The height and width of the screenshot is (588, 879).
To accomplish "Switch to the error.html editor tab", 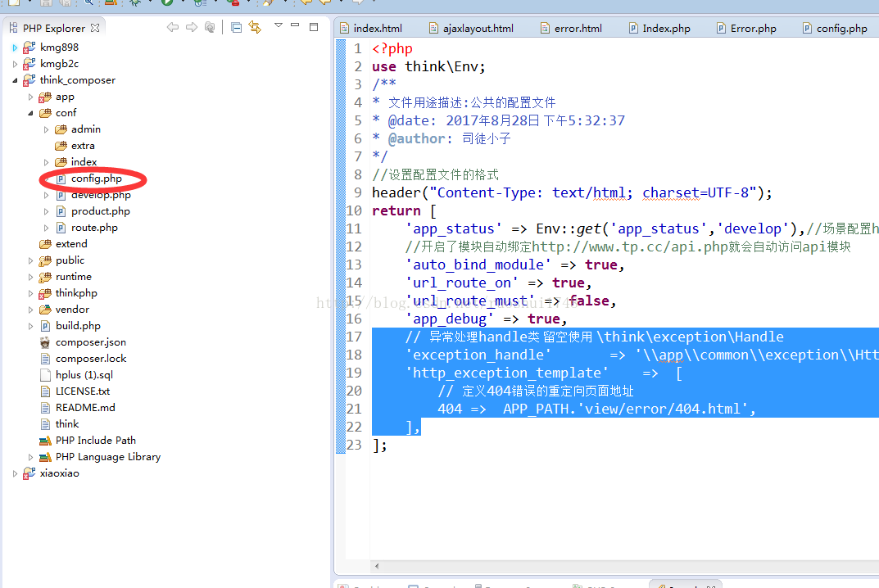I will (571, 28).
